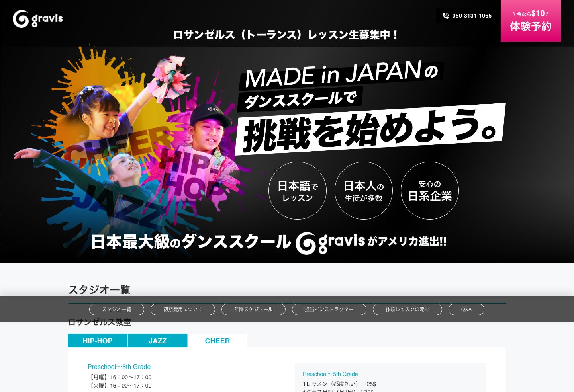
Task: View 担当インストラクター section
Action: point(329,309)
